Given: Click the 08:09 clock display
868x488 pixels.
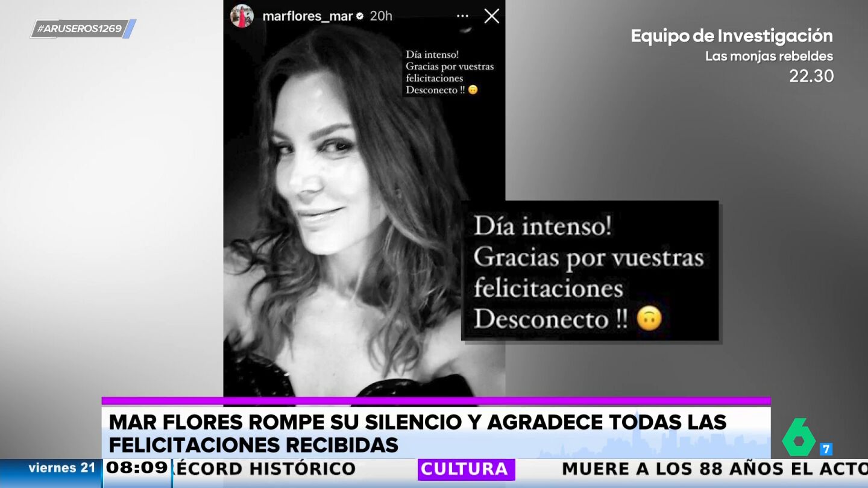Looking at the screenshot, I should tap(137, 468).
